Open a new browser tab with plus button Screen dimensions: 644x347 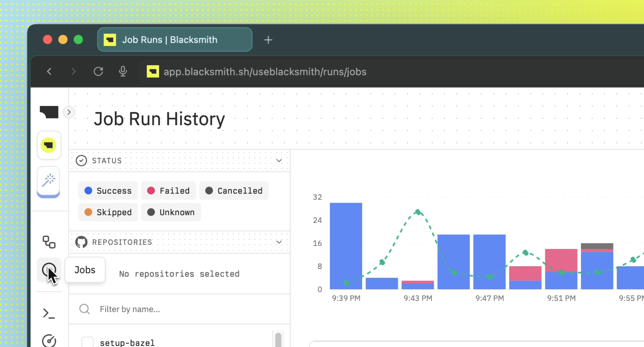[x=268, y=40]
